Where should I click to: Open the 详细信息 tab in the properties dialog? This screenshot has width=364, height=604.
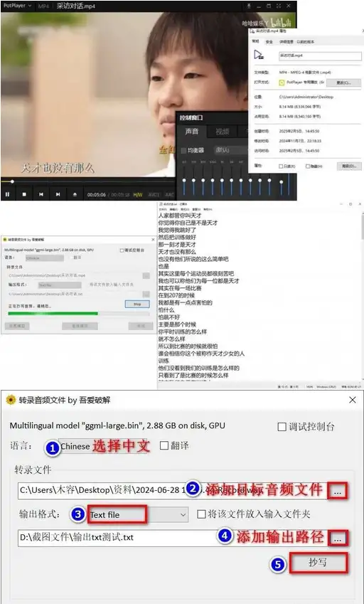tap(287, 41)
